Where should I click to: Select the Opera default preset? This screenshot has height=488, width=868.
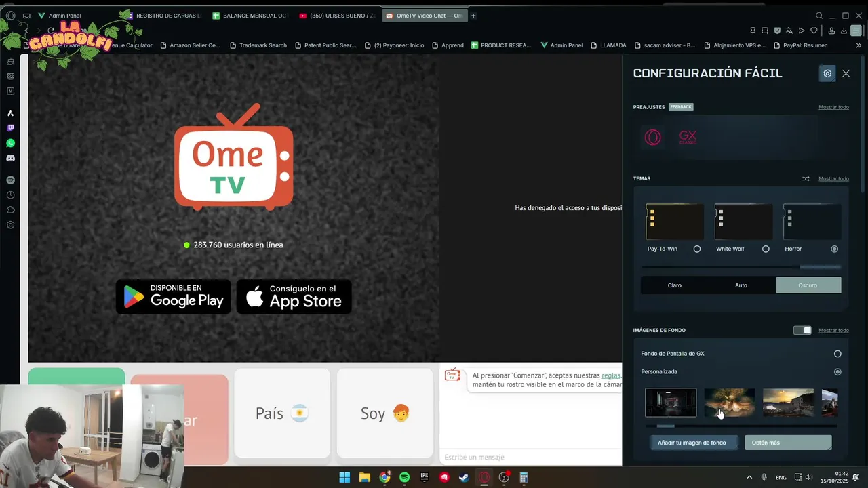pyautogui.click(x=652, y=138)
